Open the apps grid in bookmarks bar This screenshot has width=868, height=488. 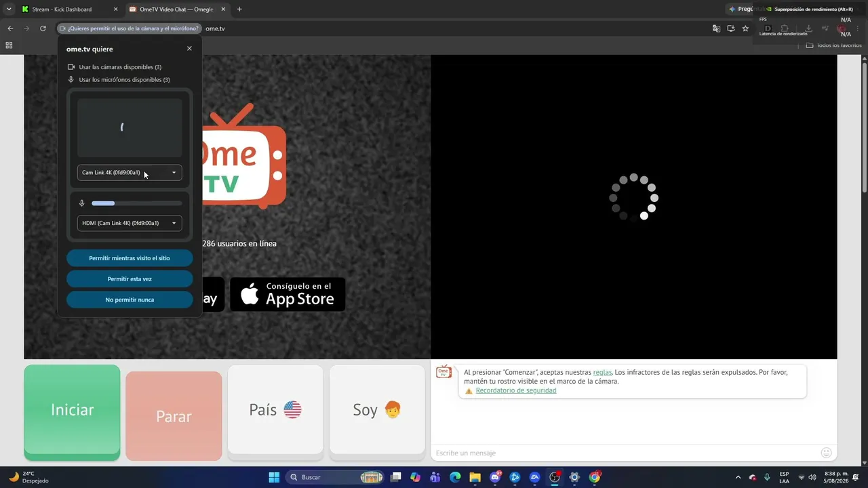coord(9,45)
